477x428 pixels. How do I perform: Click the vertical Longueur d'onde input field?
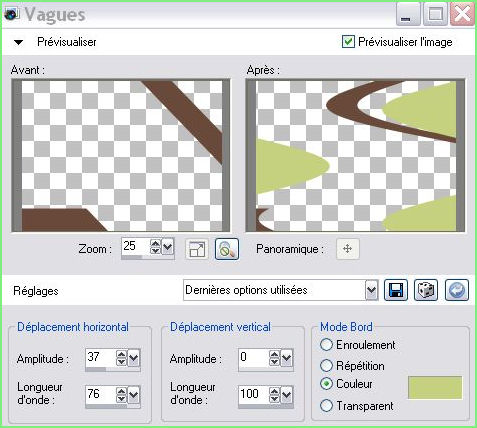point(254,395)
